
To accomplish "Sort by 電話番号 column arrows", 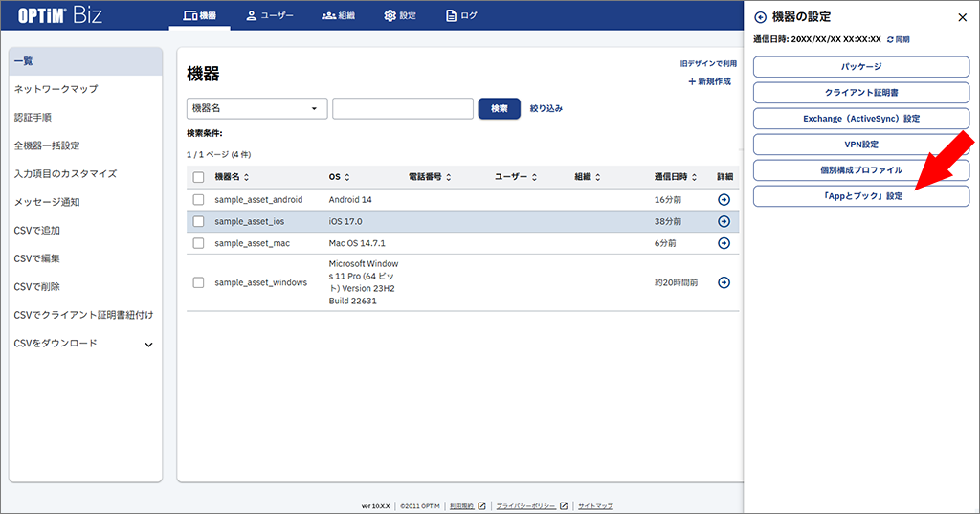I will (449, 178).
